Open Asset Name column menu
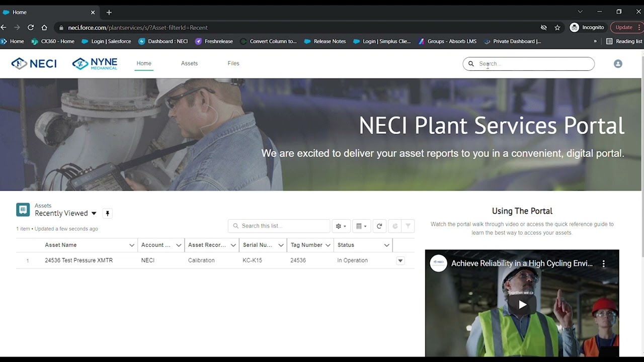The image size is (644, 362). tap(132, 245)
